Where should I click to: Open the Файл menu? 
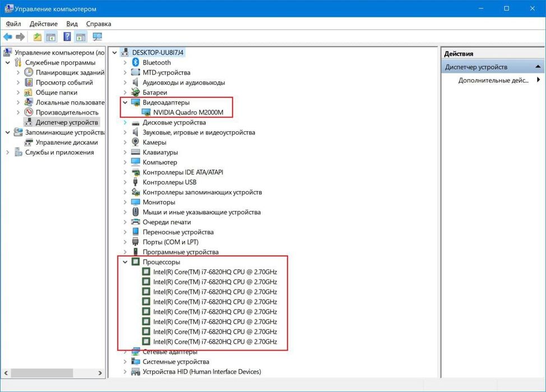click(x=13, y=24)
